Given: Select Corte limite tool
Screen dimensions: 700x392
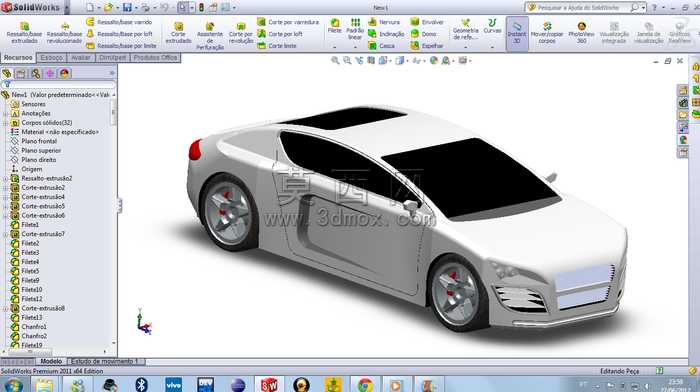Looking at the screenshot, I should coord(277,46).
